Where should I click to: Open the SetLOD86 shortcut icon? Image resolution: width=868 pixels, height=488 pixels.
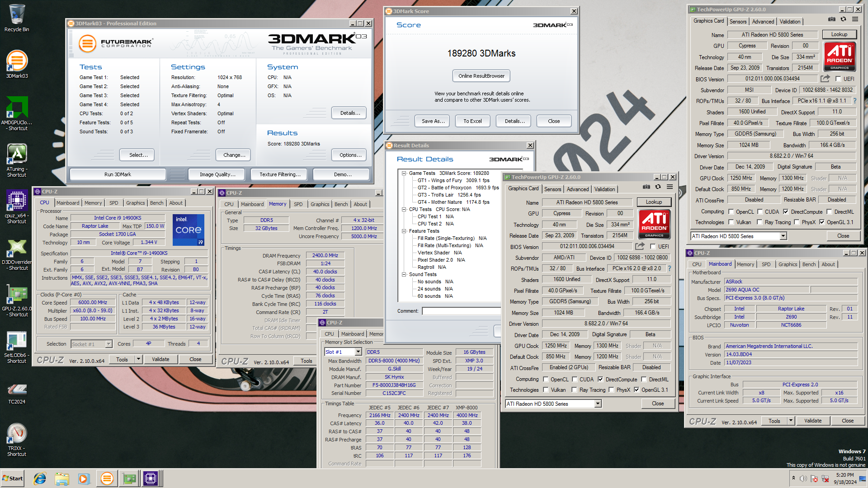click(17, 347)
